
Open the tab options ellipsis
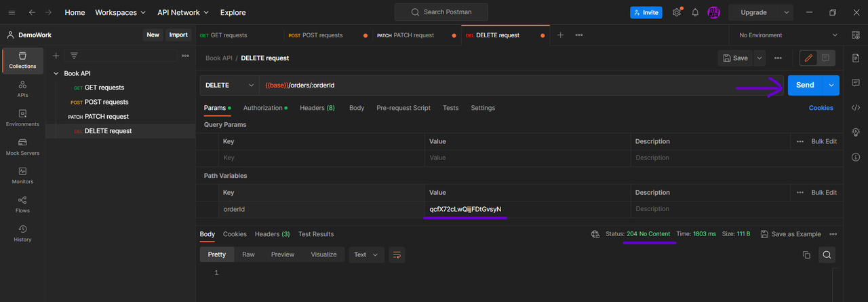[579, 35]
